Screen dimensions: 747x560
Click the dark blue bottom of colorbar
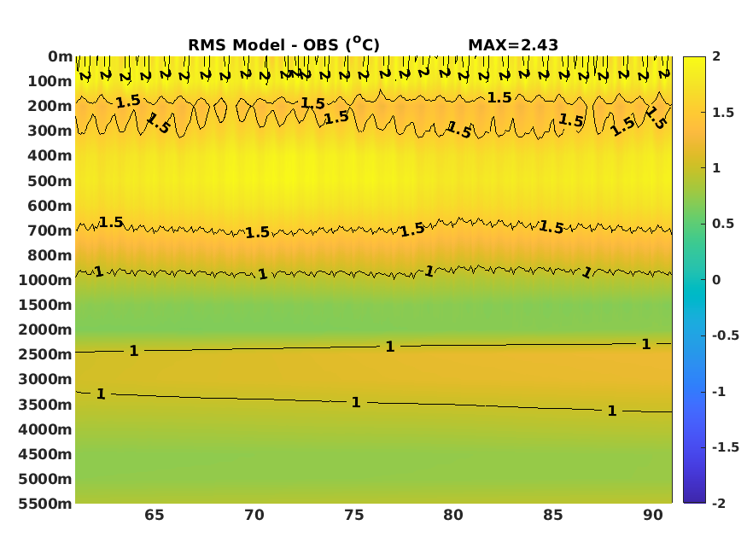click(x=694, y=497)
